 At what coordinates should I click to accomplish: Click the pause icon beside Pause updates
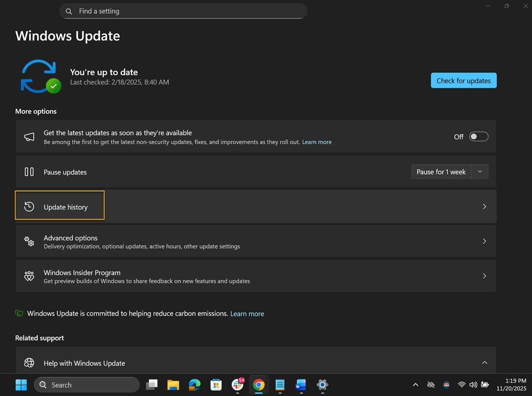29,172
